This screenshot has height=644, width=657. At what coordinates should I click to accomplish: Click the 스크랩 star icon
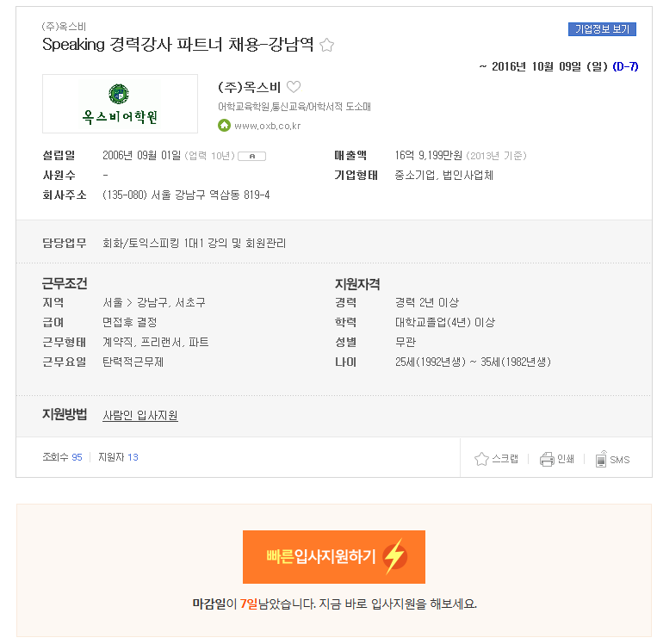click(x=481, y=459)
